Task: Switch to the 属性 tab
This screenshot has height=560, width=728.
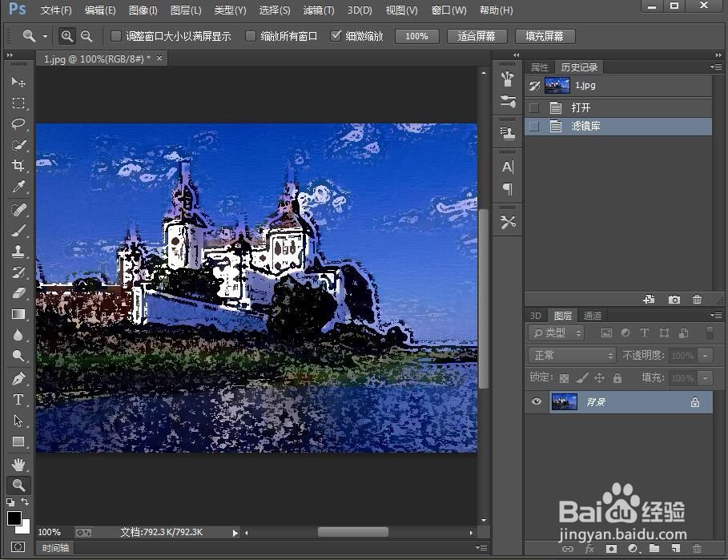Action: point(540,67)
